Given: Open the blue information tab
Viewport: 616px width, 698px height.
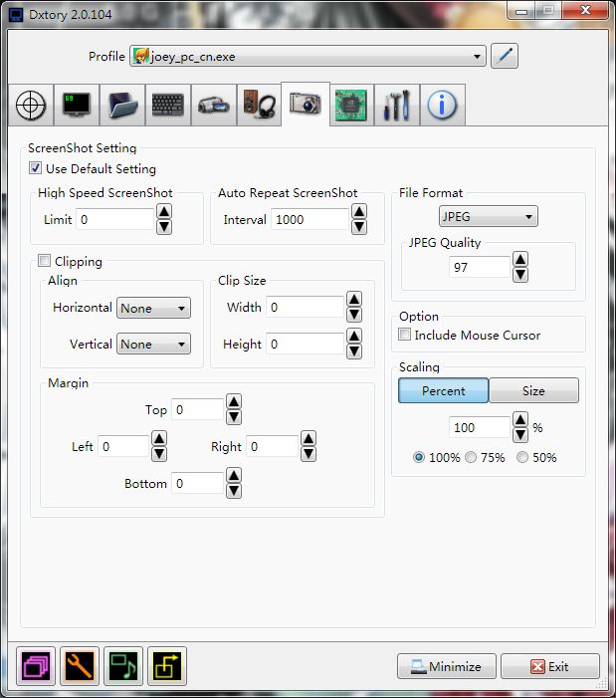Looking at the screenshot, I should 442,105.
